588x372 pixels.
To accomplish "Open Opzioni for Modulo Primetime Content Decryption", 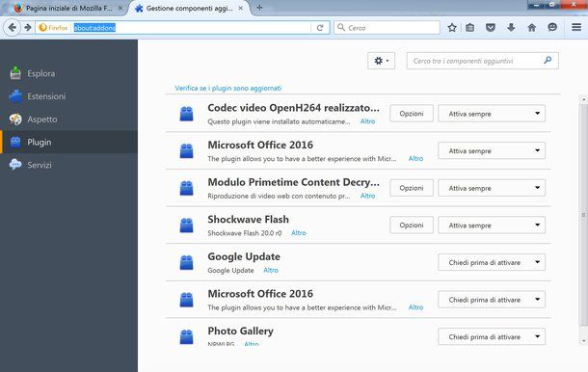I will click(412, 188).
